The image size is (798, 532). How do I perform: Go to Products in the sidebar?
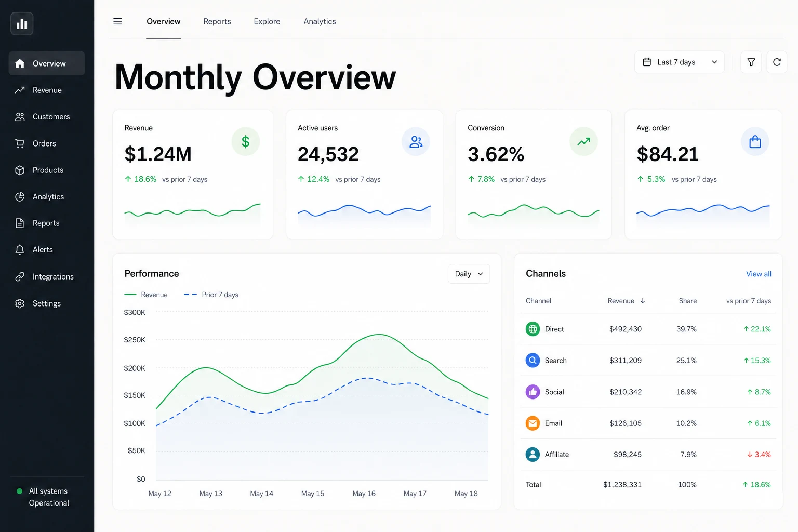coord(47,170)
